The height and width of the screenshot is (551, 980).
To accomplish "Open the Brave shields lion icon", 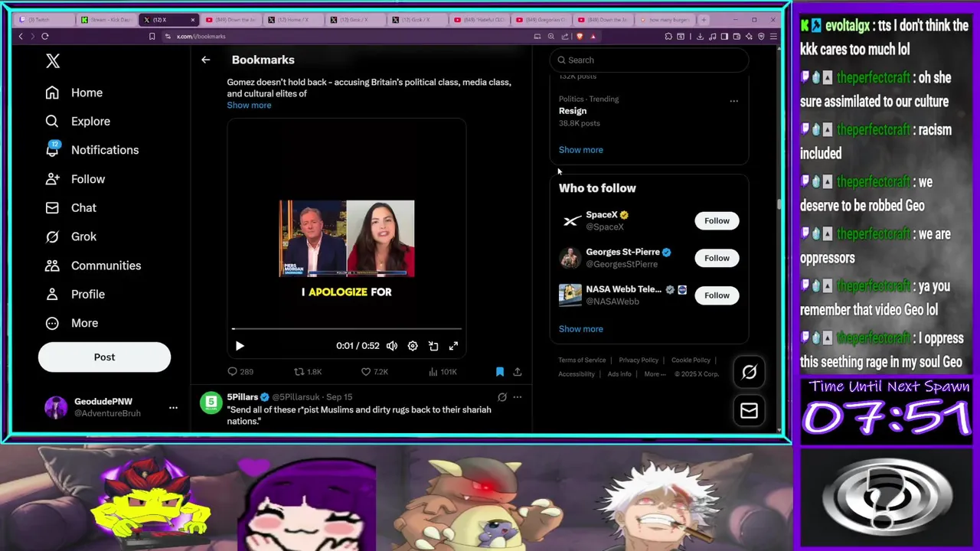I will (x=579, y=36).
